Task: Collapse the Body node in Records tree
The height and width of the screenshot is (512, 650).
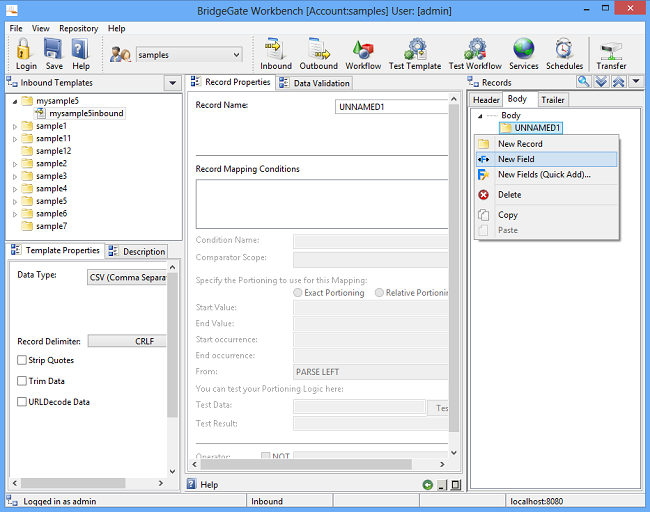Action: (x=480, y=116)
